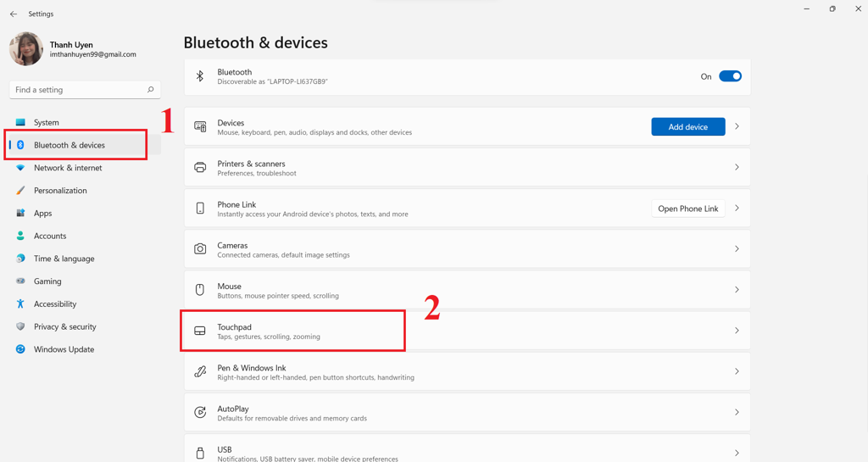The image size is (868, 462).
Task: Open Printers & scanners via its chevron
Action: (x=737, y=167)
